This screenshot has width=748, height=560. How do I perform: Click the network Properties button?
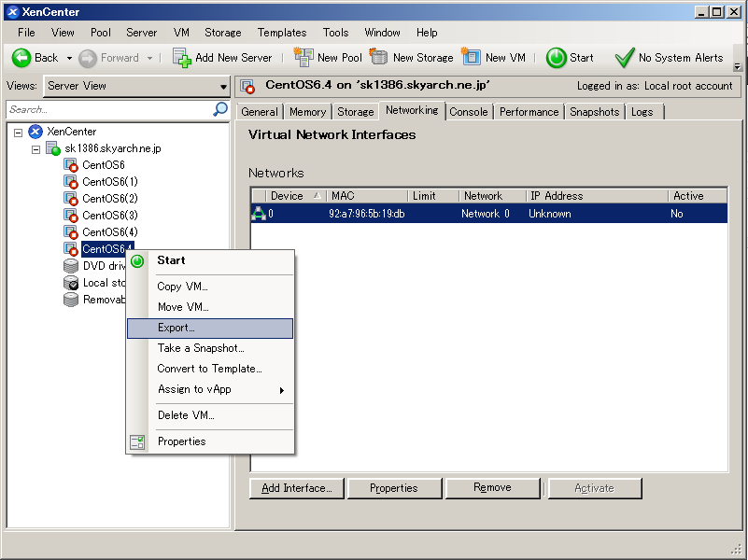click(x=394, y=488)
